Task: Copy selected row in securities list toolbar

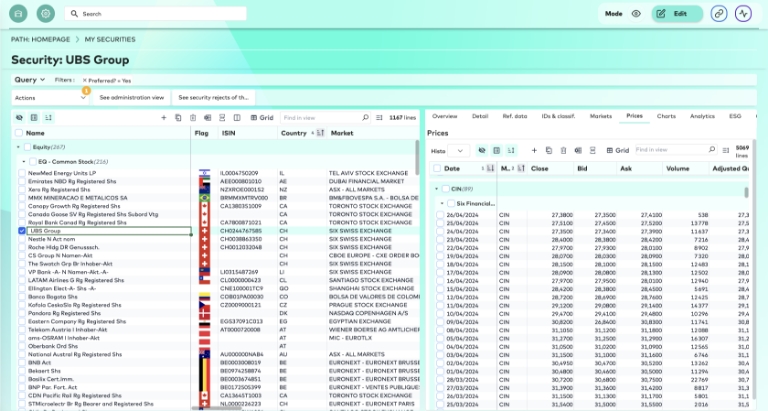Action: 178,118
